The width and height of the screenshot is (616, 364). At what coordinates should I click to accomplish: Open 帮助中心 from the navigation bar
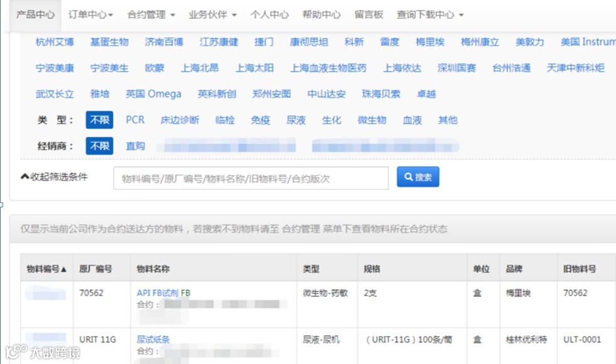click(321, 14)
